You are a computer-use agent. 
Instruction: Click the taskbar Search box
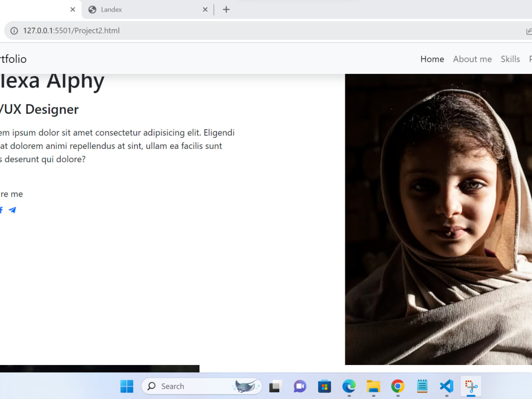(202, 386)
